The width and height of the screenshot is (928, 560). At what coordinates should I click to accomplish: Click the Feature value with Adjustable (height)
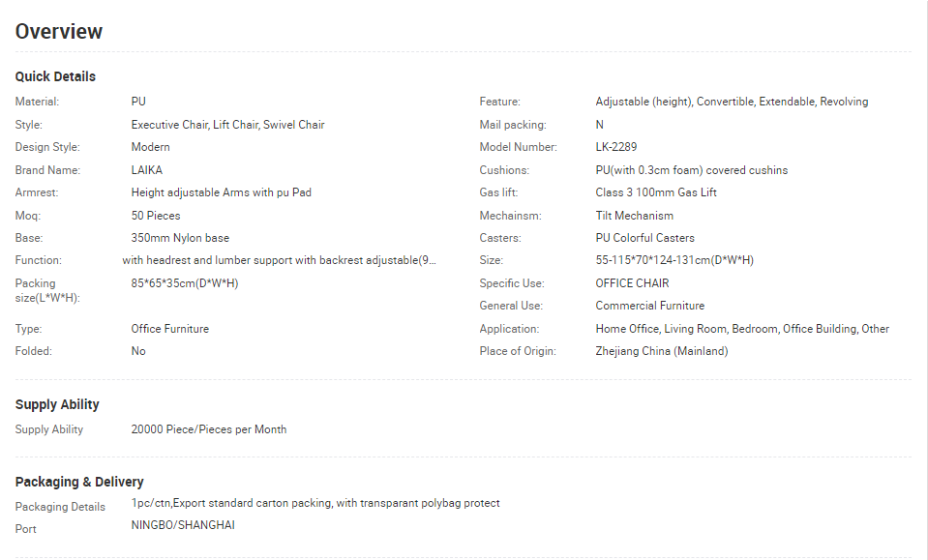point(732,102)
